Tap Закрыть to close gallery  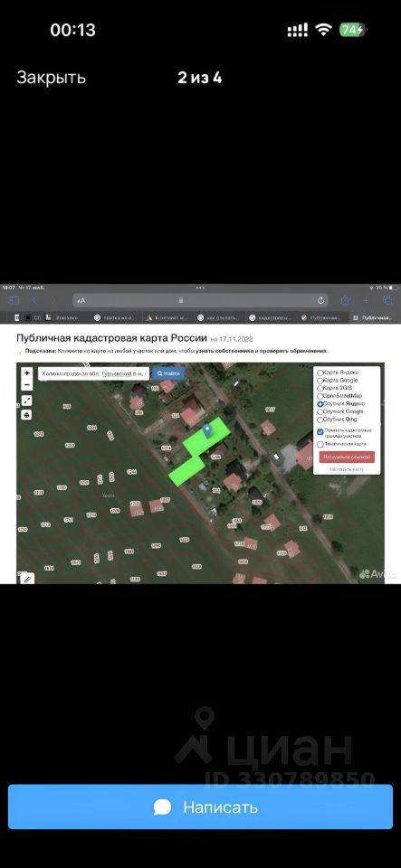[x=51, y=78]
